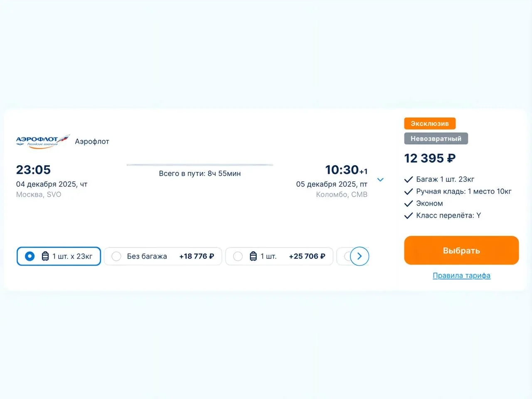Click the 12 395 ₽ ticket price
The width and height of the screenshot is (532, 399).
click(430, 159)
